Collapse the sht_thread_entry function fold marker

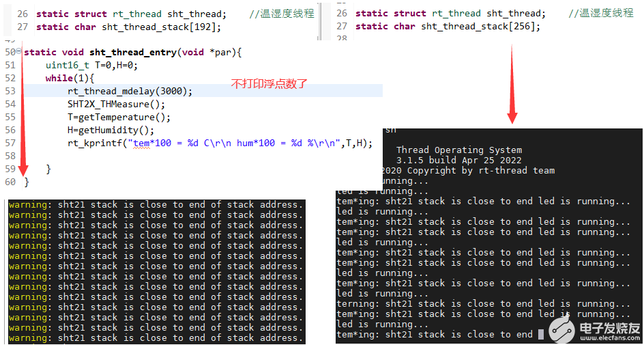[x=18, y=51]
